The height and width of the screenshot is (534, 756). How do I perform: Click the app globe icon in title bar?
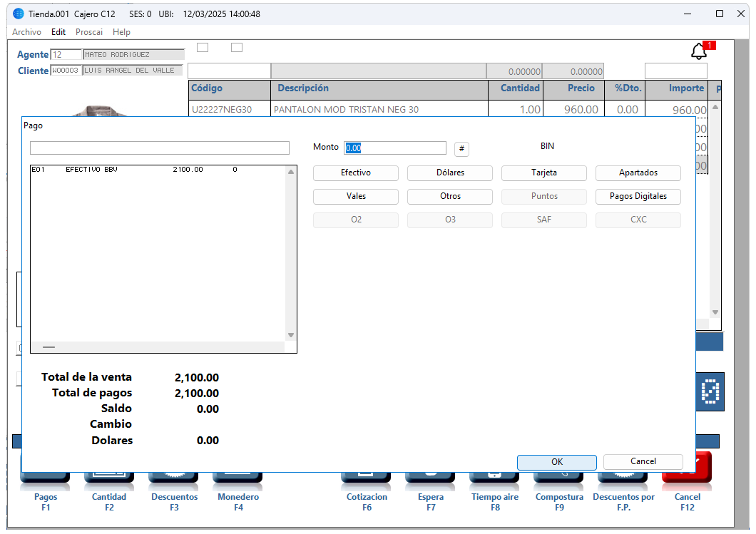[19, 14]
